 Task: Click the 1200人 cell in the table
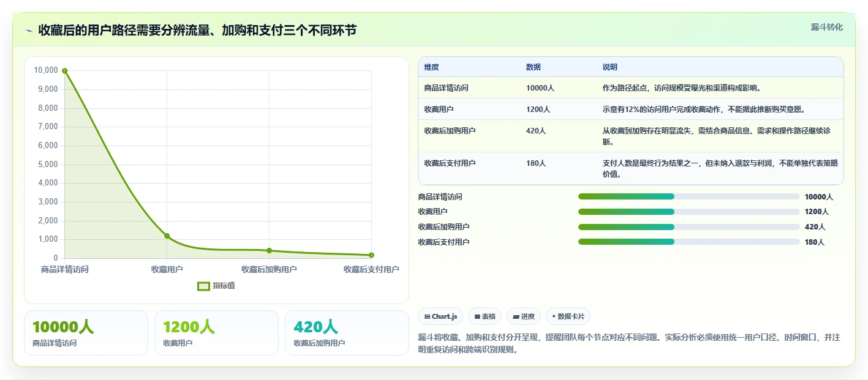click(x=538, y=110)
